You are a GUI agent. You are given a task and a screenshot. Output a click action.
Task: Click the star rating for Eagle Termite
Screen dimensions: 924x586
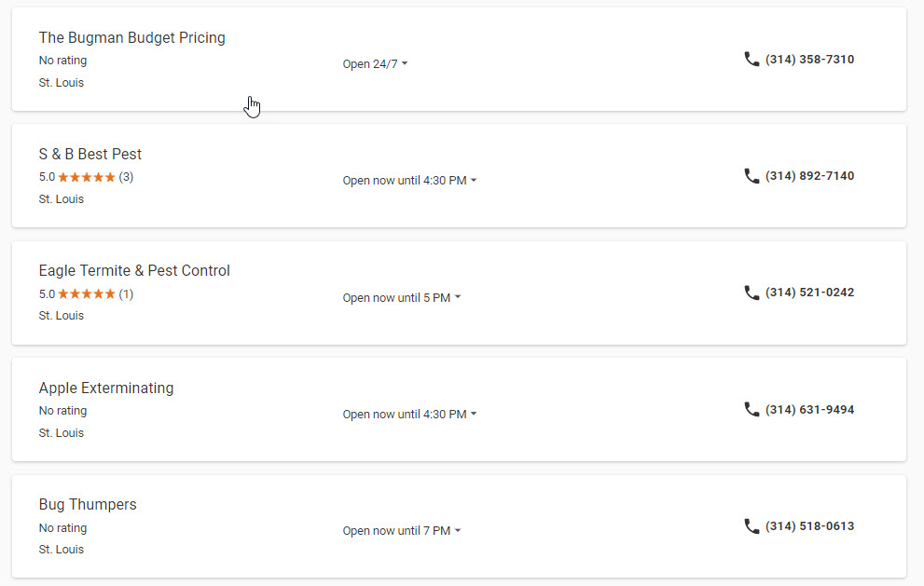click(x=87, y=293)
